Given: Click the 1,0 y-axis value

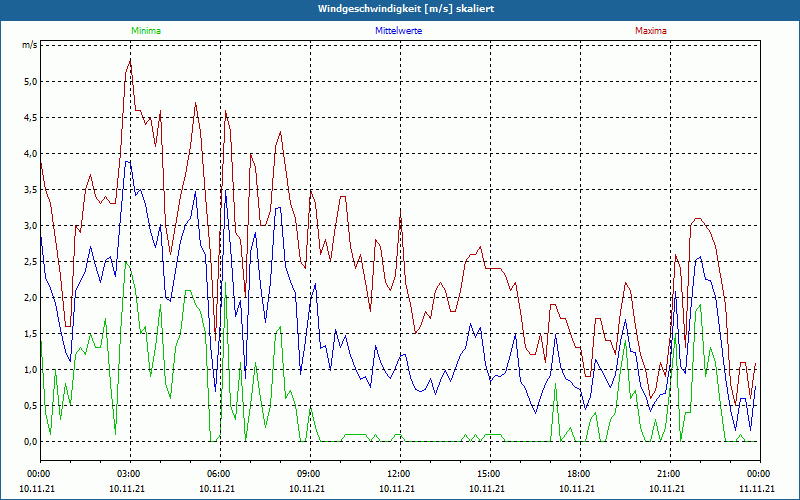Looking at the screenshot, I should (x=31, y=369).
